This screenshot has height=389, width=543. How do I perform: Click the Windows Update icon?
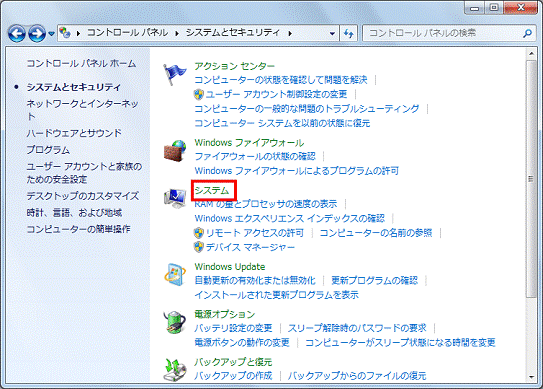(x=175, y=275)
